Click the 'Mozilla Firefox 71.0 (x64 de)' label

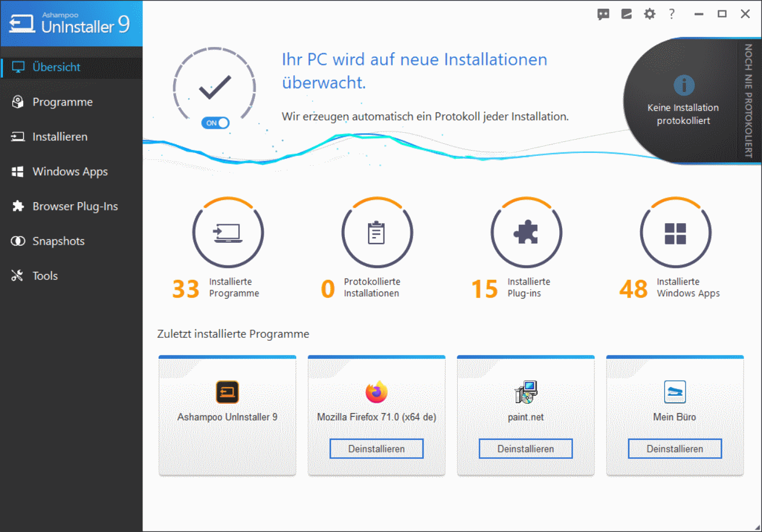click(x=377, y=417)
